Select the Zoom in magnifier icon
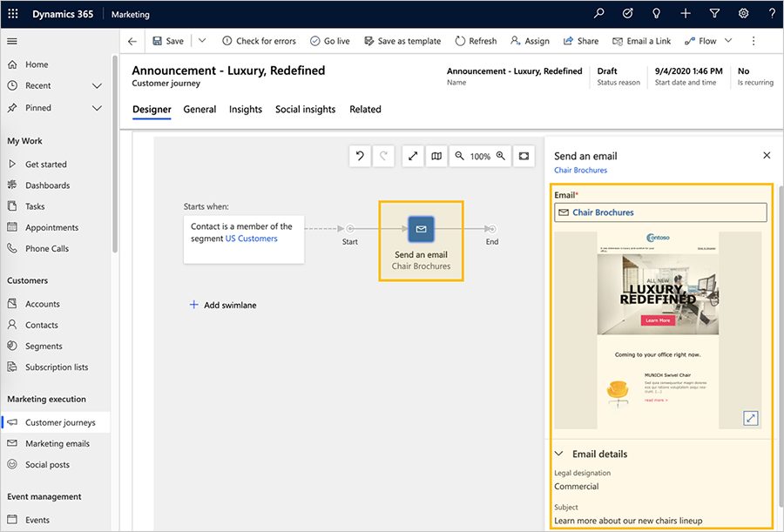Screen dimensions: 784x532 [500, 156]
